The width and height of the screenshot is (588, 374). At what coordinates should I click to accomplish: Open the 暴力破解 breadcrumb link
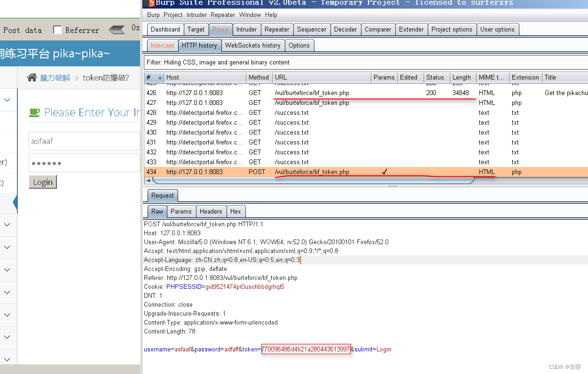point(55,78)
